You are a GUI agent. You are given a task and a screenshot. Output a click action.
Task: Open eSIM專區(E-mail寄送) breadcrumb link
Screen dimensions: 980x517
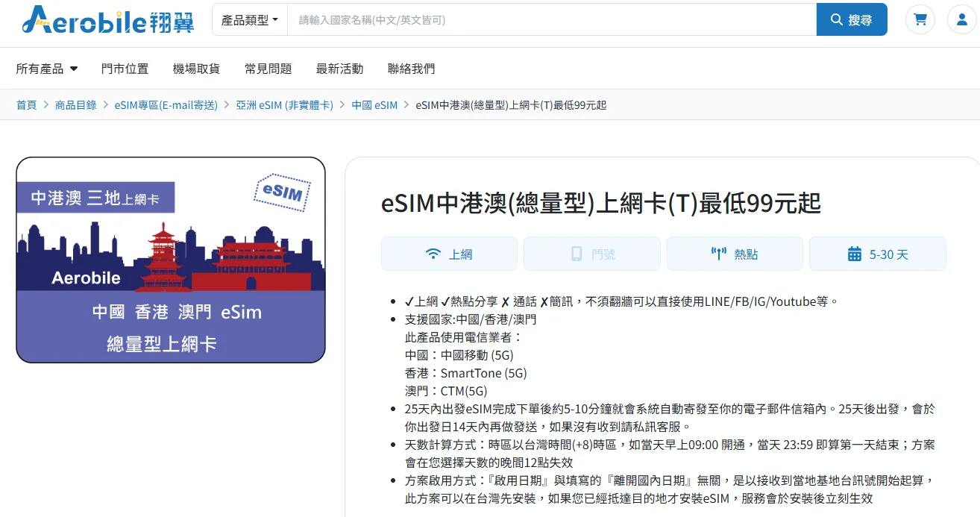[166, 105]
